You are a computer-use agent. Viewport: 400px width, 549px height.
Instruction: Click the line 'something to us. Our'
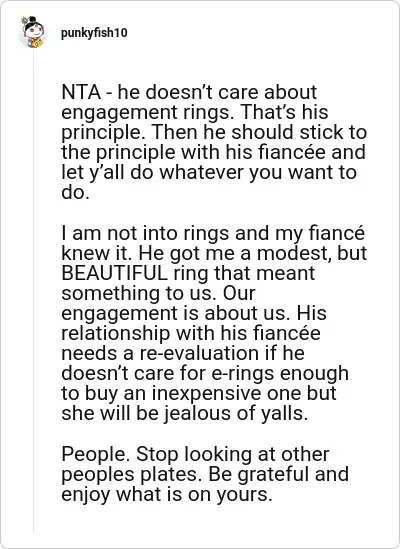(158, 293)
